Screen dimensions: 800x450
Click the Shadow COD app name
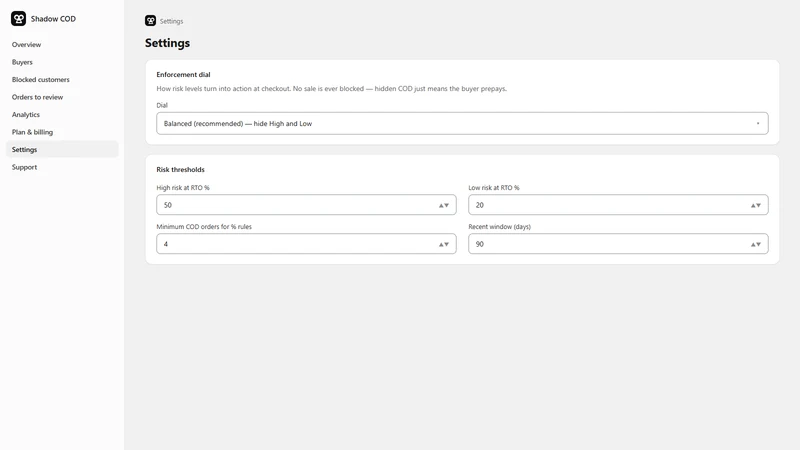coord(53,19)
